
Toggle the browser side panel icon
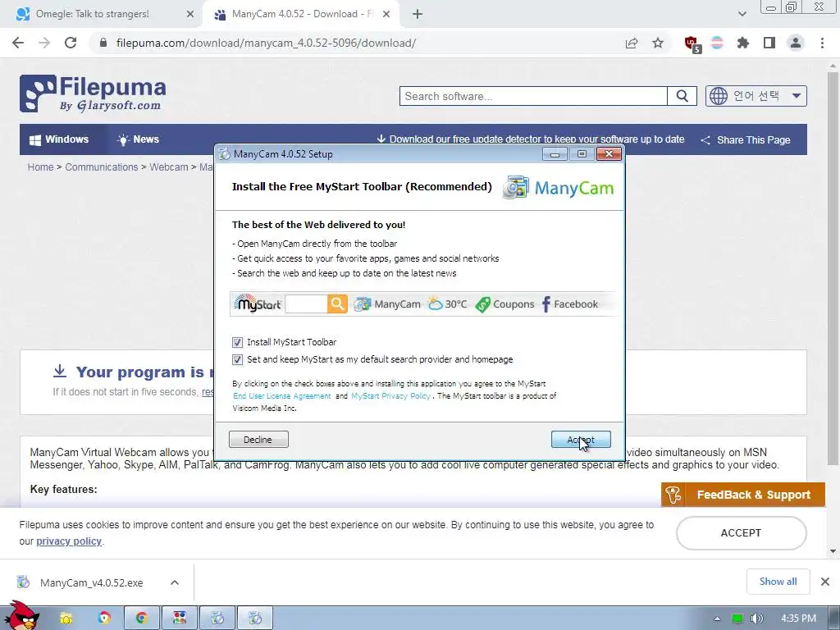[769, 43]
